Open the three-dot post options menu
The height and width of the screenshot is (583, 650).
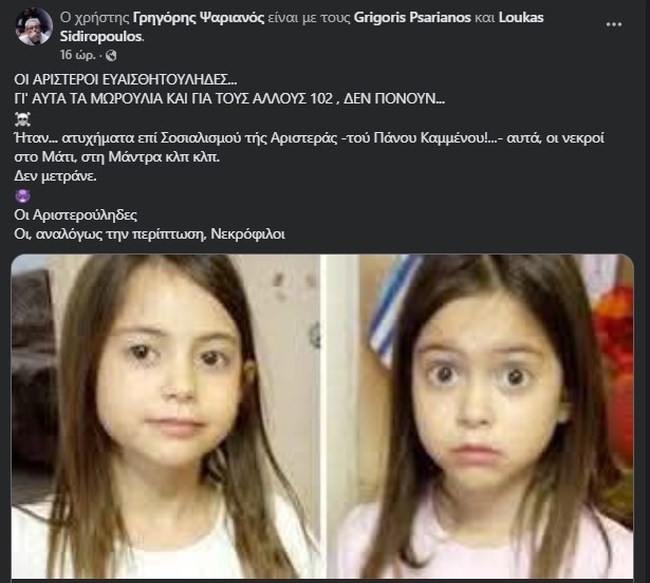coord(614,24)
